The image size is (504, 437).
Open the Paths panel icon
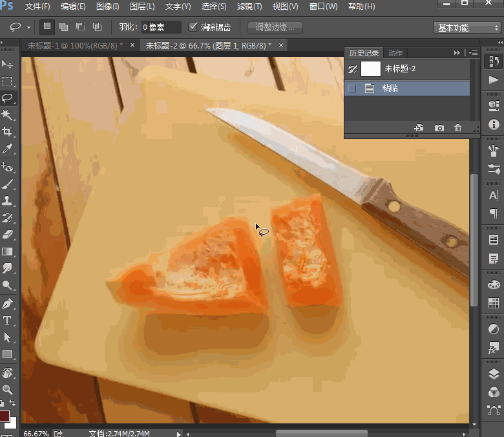[x=494, y=410]
